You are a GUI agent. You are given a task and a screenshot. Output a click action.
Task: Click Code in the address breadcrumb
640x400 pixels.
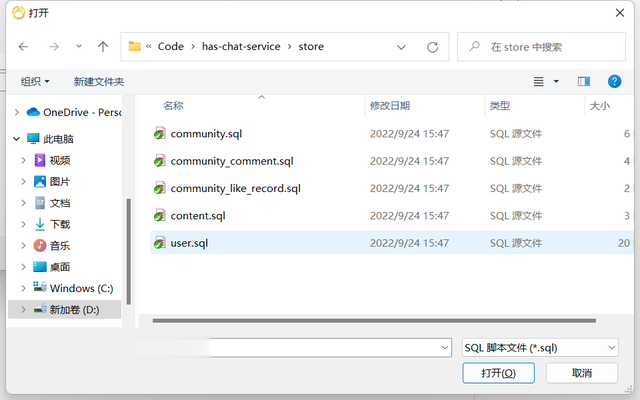coord(171,47)
